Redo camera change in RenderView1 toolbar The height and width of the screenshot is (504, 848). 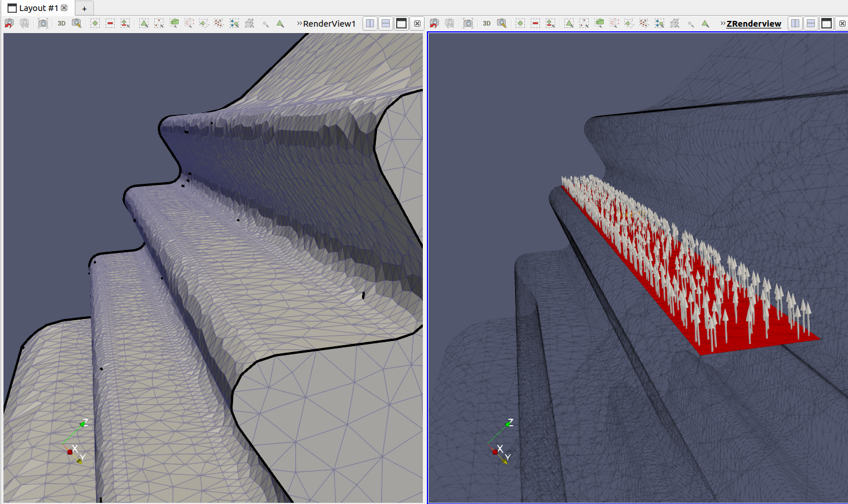24,23
